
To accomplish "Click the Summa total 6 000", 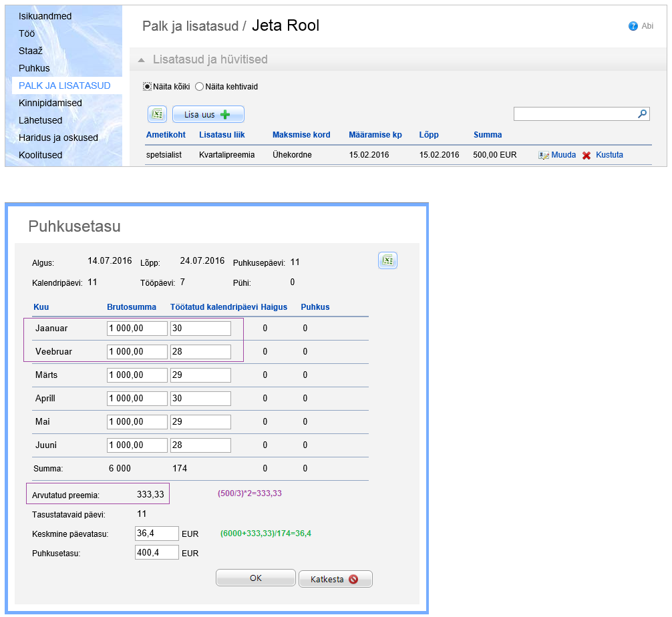I will (x=120, y=468).
